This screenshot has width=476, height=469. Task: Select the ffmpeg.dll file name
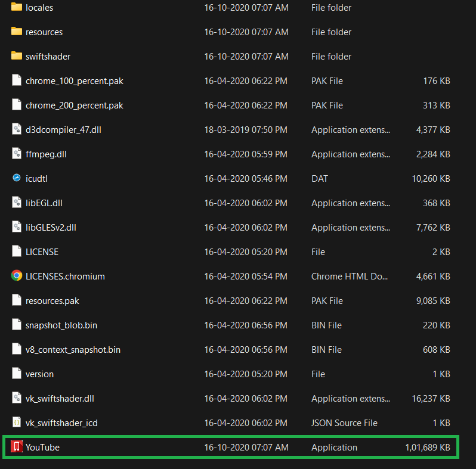[46, 154]
